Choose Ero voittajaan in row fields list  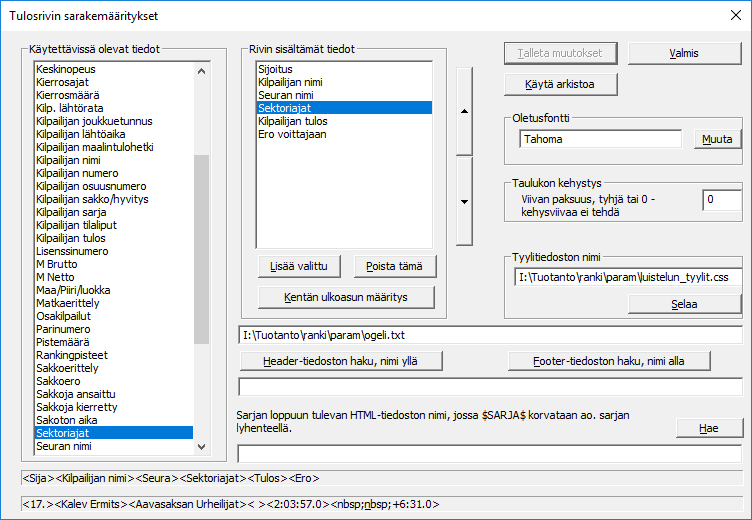pyautogui.click(x=292, y=133)
